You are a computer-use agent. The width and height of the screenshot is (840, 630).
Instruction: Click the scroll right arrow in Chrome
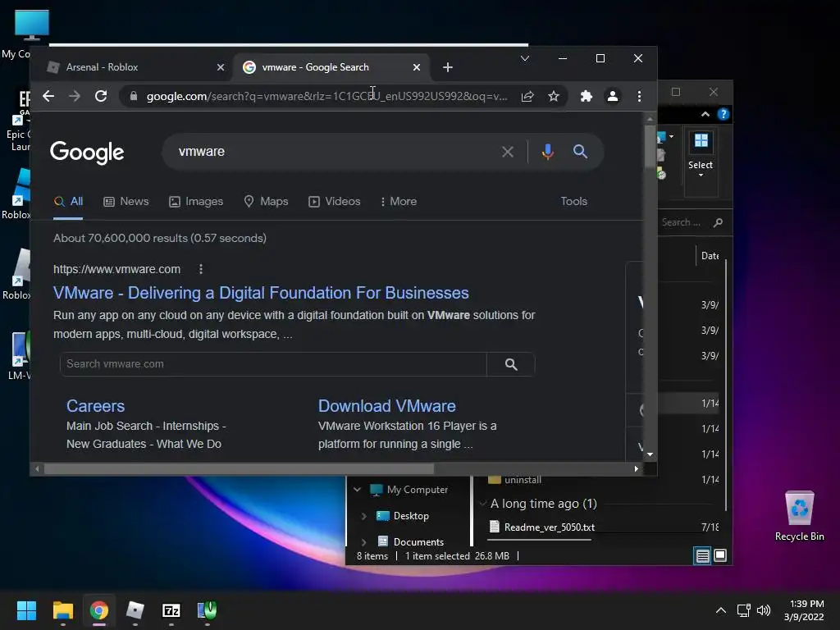(636, 468)
